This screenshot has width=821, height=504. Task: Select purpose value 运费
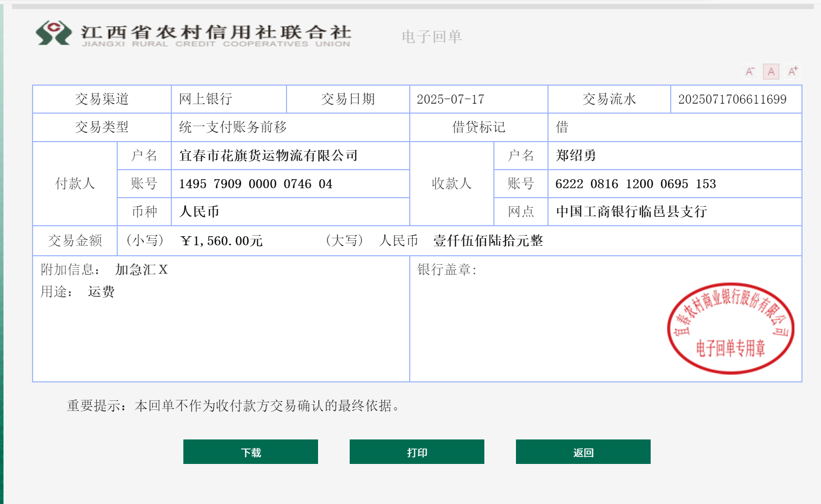pos(101,292)
